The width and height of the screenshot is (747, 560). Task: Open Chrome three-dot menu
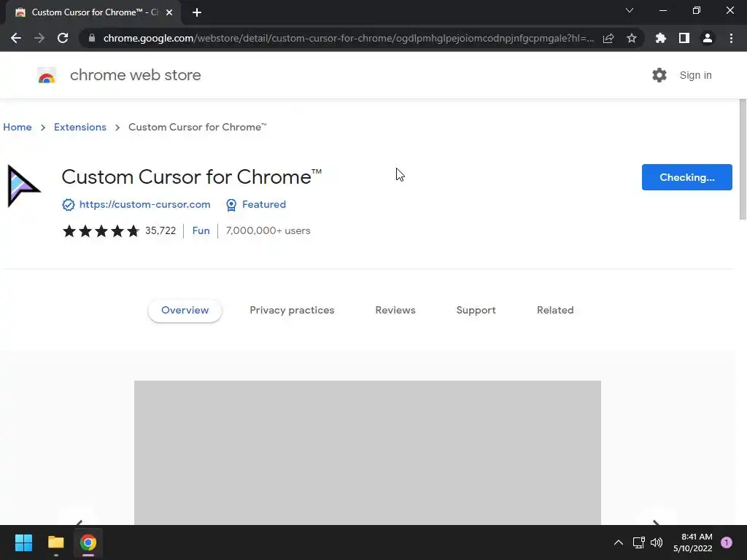pos(731,38)
